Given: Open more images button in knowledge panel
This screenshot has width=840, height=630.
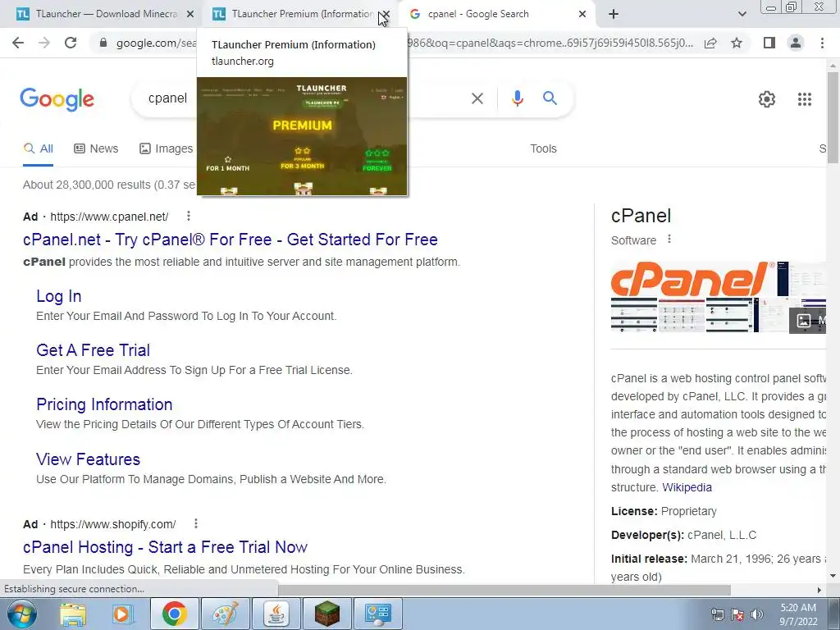Looking at the screenshot, I should [x=808, y=321].
